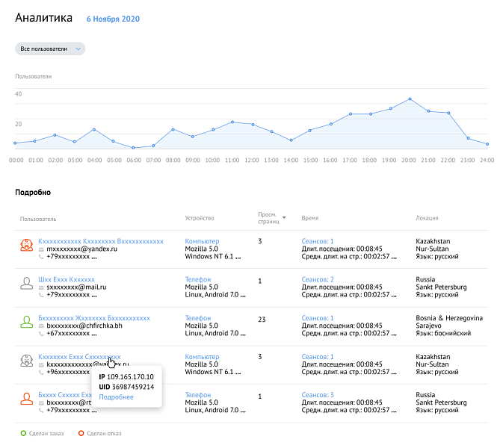The height and width of the screenshot is (448, 503).
Task: Click the user name link for Шхх Еххх Ххххххх
Action: click(67, 279)
